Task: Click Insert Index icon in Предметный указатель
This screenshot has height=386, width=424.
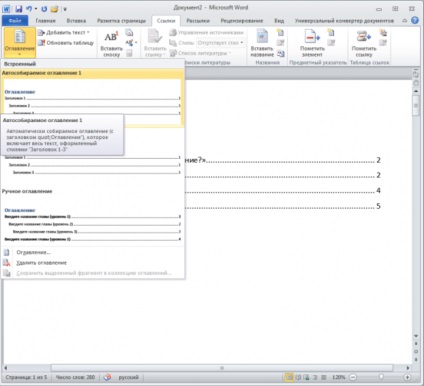Action: point(331,33)
